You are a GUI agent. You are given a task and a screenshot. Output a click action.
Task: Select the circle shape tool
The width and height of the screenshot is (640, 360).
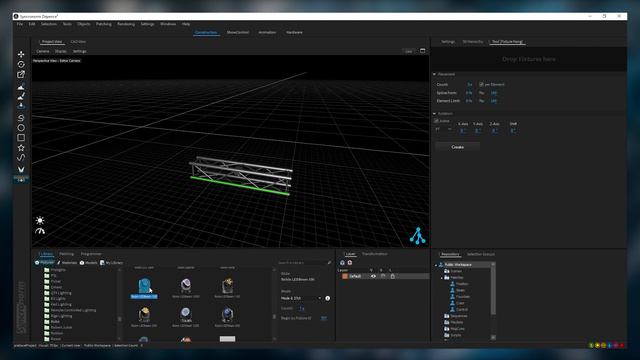click(21, 128)
